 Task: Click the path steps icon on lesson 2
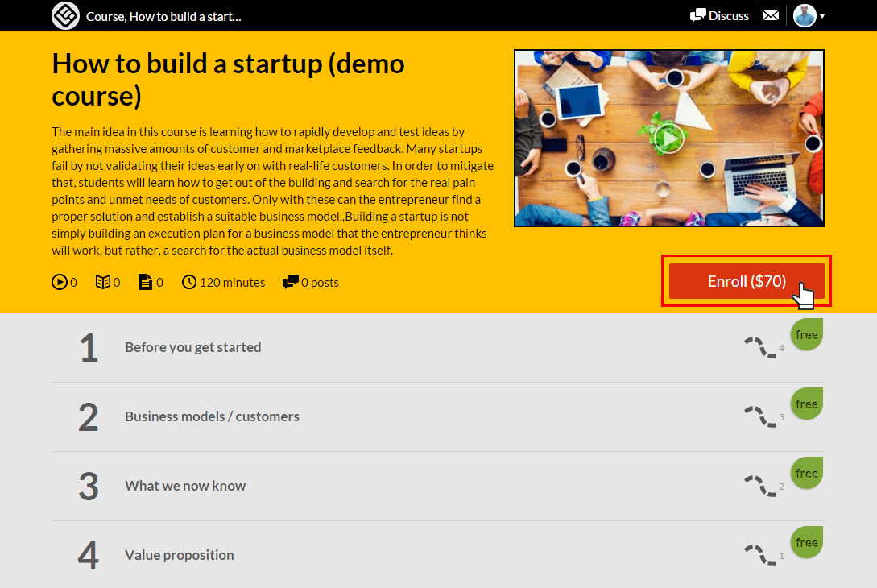759,416
